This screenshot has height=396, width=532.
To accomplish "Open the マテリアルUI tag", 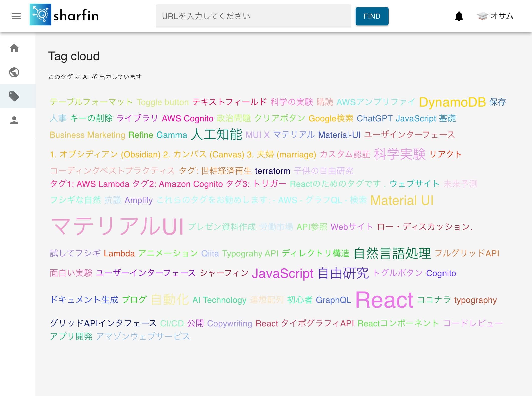I will click(117, 226).
